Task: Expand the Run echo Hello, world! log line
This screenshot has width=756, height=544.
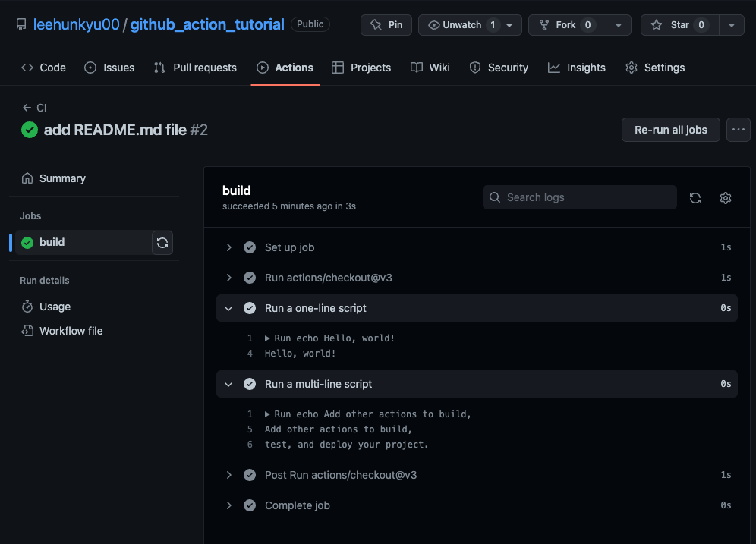Action: pyautogui.click(x=267, y=338)
